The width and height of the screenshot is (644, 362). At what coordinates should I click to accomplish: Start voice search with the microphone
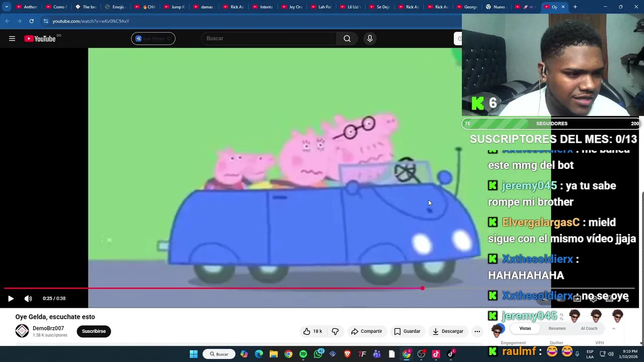click(370, 39)
